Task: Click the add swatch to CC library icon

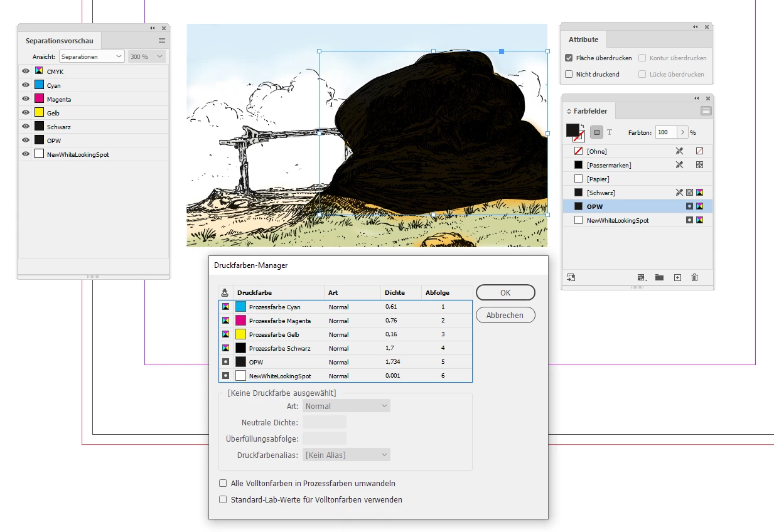Action: [x=571, y=277]
